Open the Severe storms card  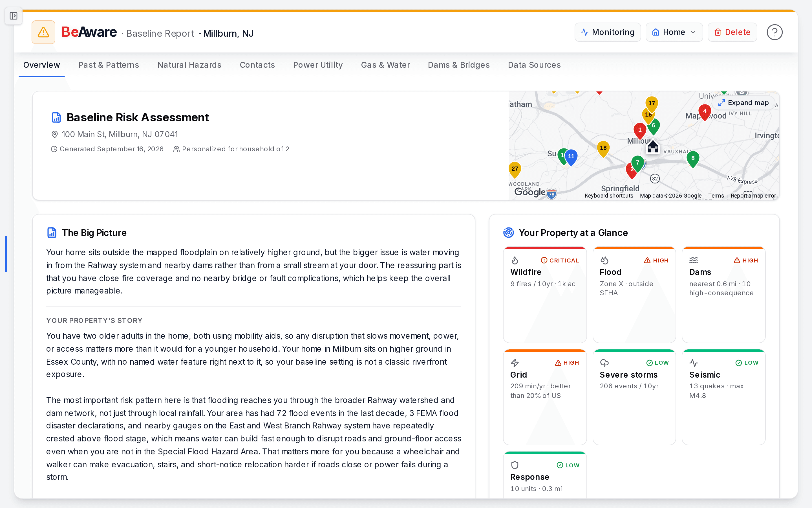634,397
